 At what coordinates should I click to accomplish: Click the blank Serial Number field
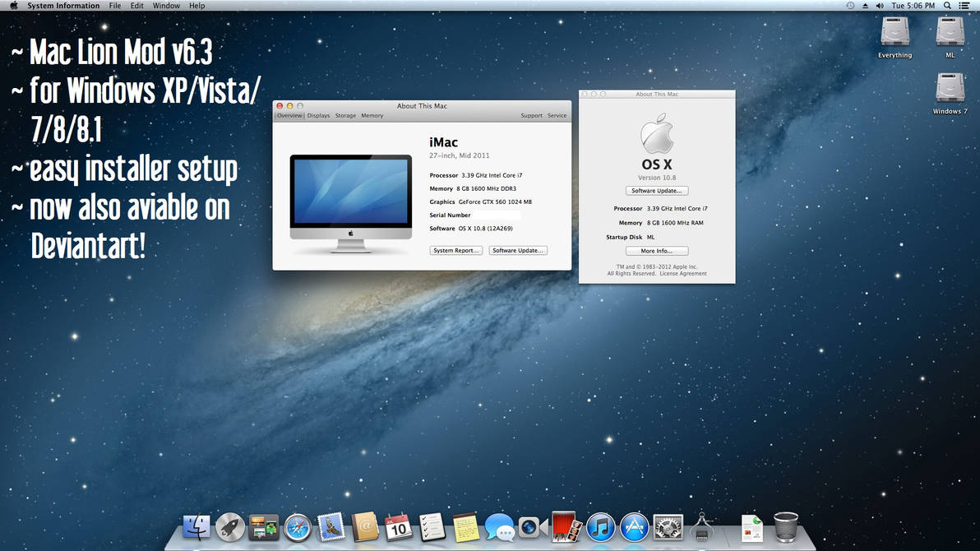[x=497, y=215]
